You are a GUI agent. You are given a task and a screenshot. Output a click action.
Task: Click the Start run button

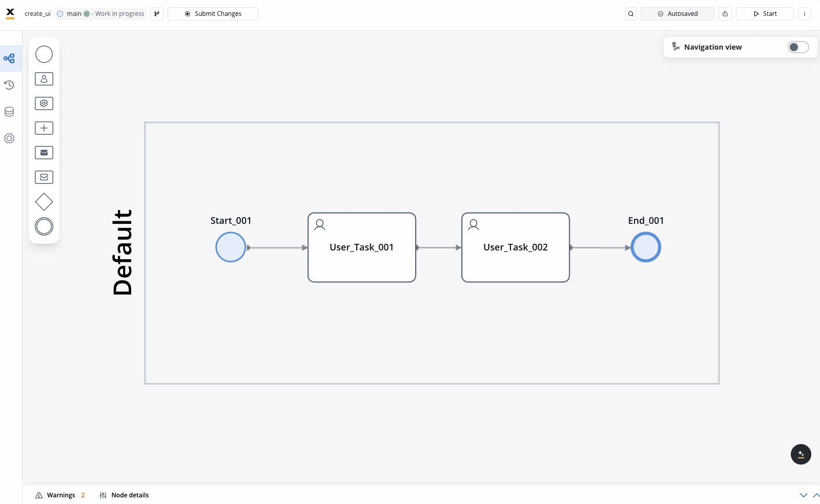[x=765, y=14]
